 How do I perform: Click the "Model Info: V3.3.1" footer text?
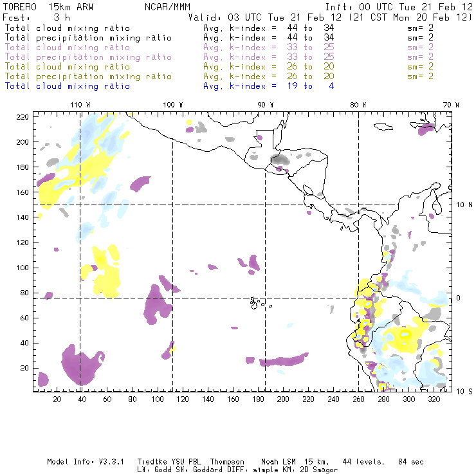[x=86, y=462]
